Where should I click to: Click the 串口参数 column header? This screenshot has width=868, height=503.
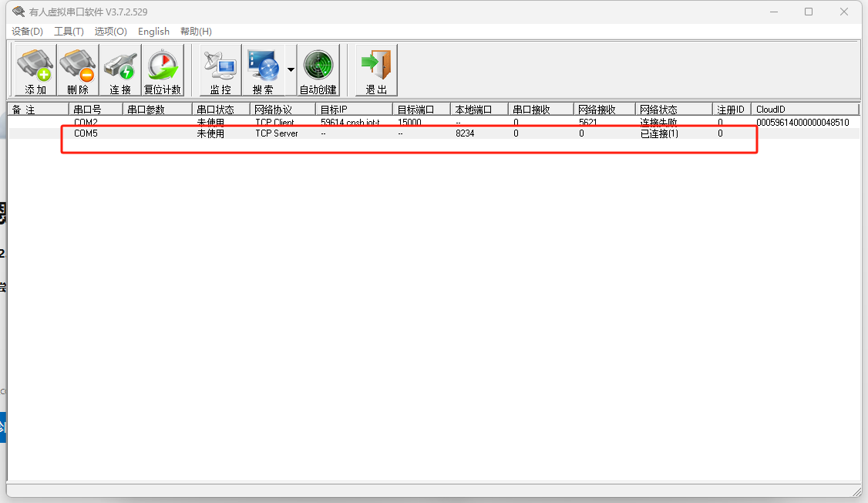pos(157,109)
